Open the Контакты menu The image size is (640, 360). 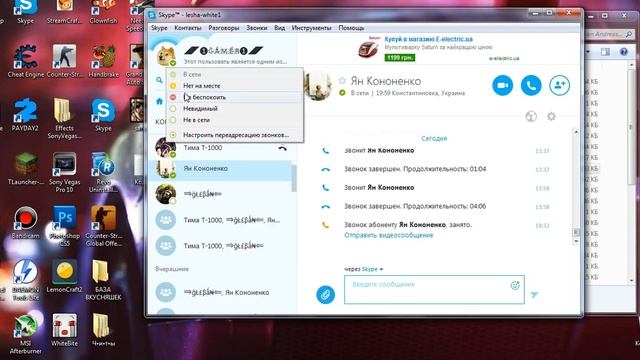(187, 28)
